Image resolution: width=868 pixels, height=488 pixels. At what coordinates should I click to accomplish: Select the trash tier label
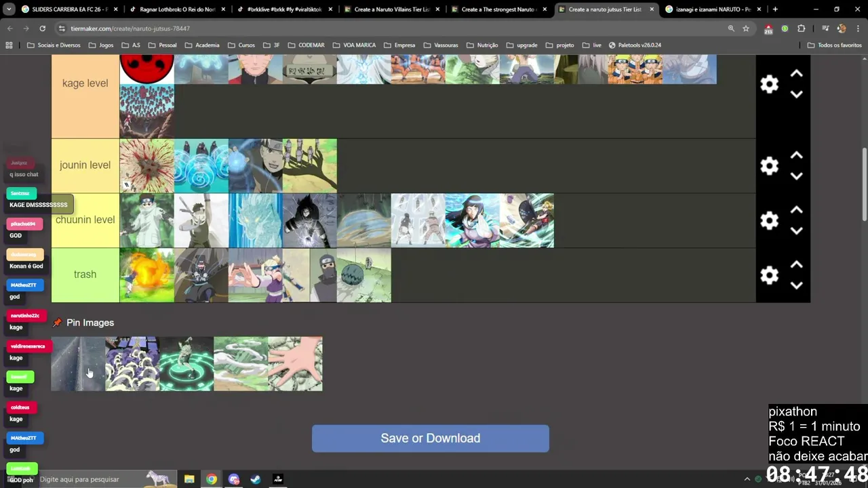(x=85, y=274)
